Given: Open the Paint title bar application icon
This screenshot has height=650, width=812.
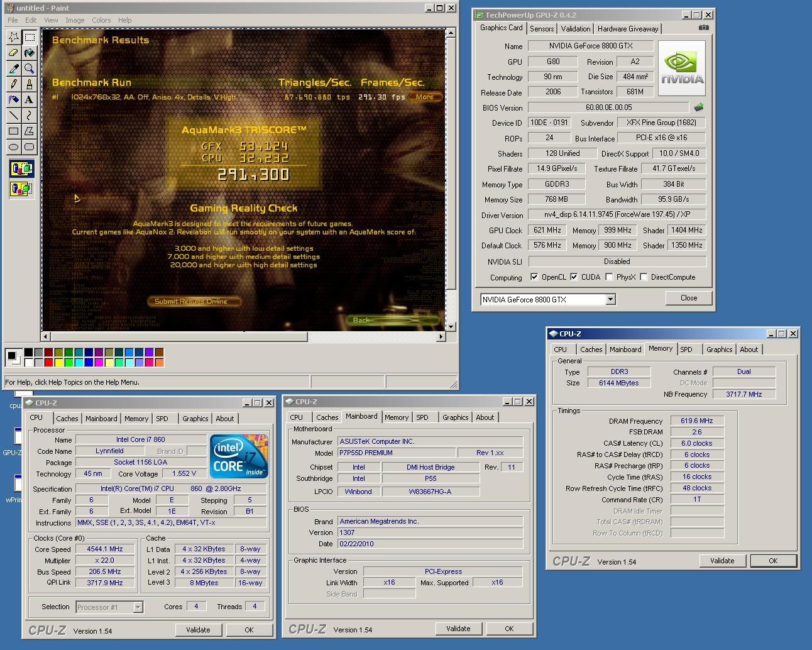Looking at the screenshot, I should (x=9, y=8).
